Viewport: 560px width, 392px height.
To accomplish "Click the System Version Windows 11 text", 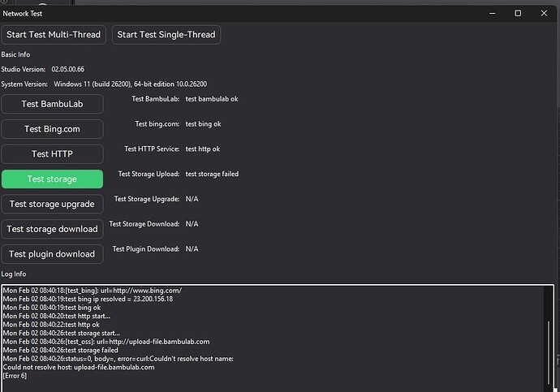I will pos(131,84).
